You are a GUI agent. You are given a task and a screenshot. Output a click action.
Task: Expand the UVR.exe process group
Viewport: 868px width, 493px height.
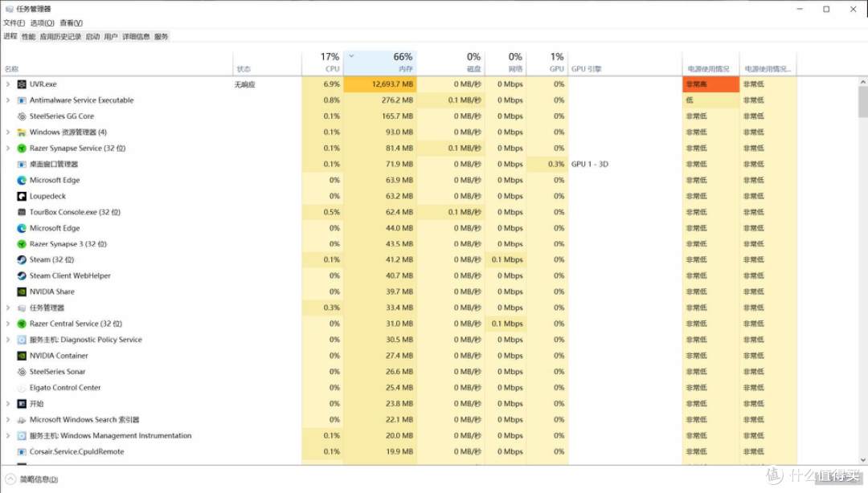point(6,84)
